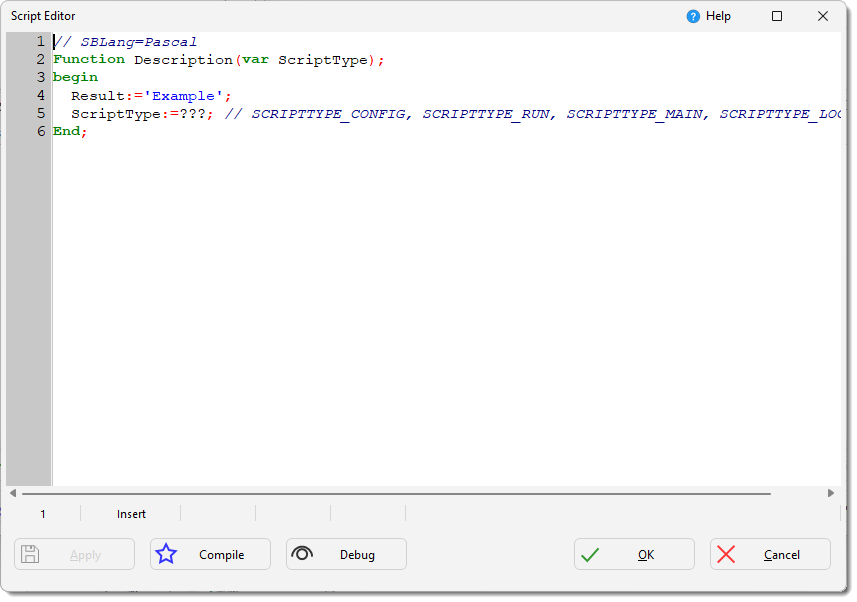Click ScriptType parameter on line 2
857x602 pixels.
coord(323,60)
